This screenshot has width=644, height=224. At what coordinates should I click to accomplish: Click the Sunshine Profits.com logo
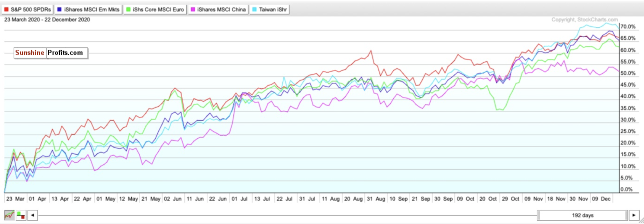pyautogui.click(x=51, y=53)
